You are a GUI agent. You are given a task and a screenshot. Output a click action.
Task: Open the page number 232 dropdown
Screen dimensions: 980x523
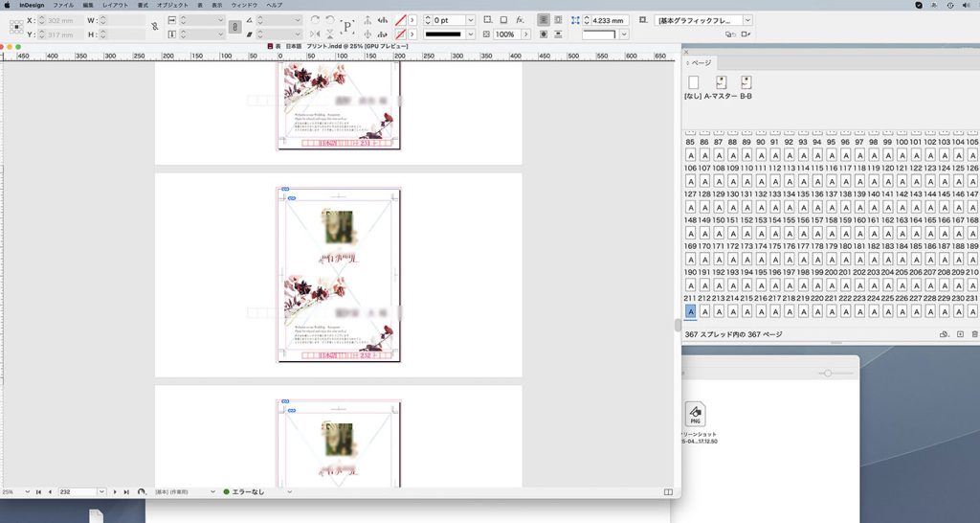click(101, 492)
